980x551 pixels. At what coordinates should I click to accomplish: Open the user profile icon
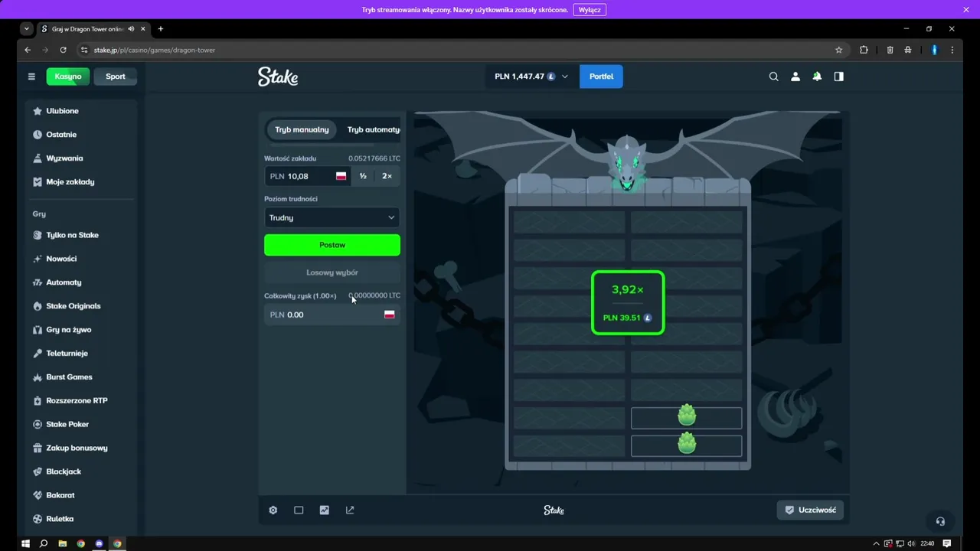[x=795, y=77]
